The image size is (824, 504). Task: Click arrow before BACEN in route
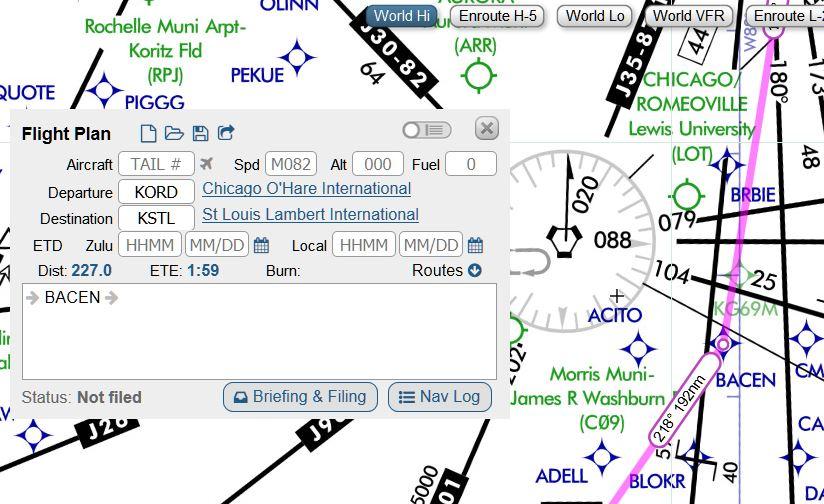[33, 298]
